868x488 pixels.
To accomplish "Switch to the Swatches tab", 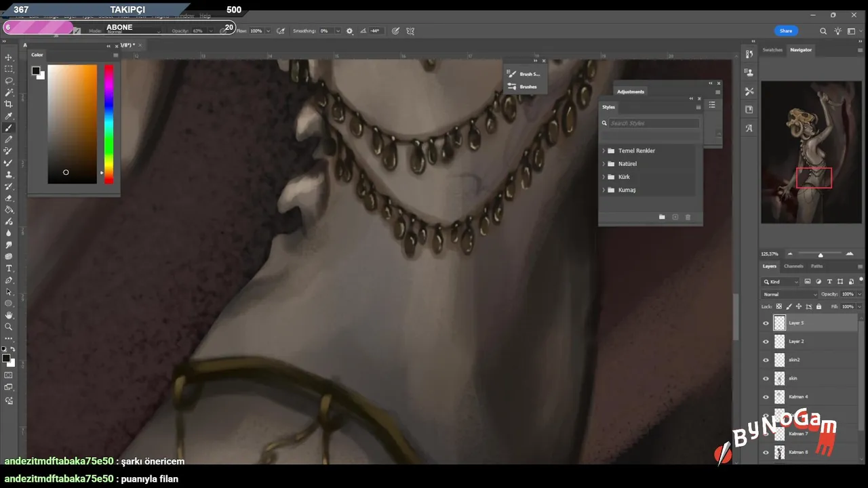I will pyautogui.click(x=772, y=49).
